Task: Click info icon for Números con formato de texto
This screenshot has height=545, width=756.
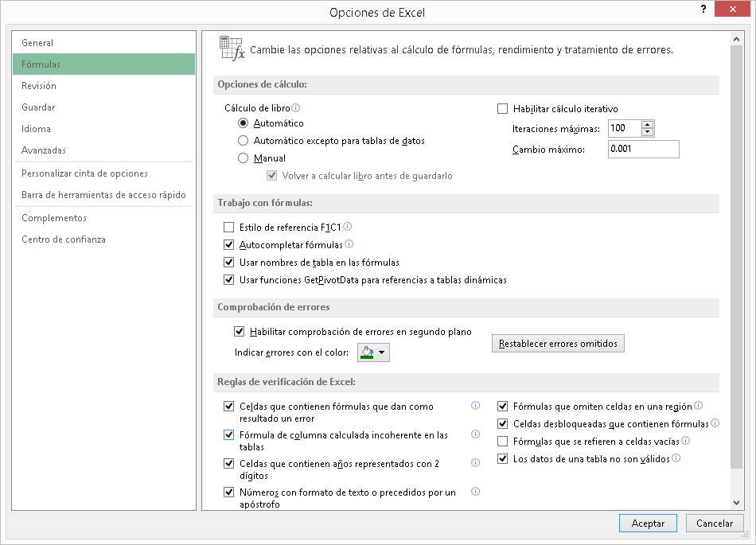Action: click(475, 492)
